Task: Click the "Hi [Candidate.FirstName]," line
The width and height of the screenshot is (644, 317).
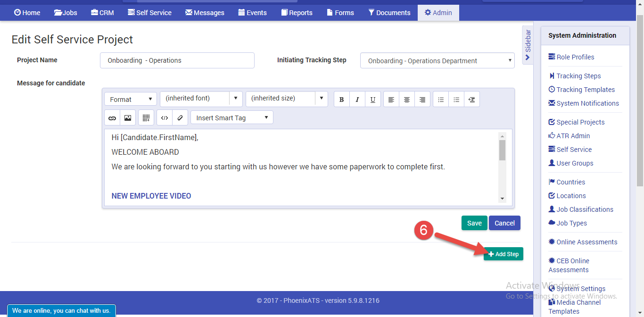Action: 155,138
